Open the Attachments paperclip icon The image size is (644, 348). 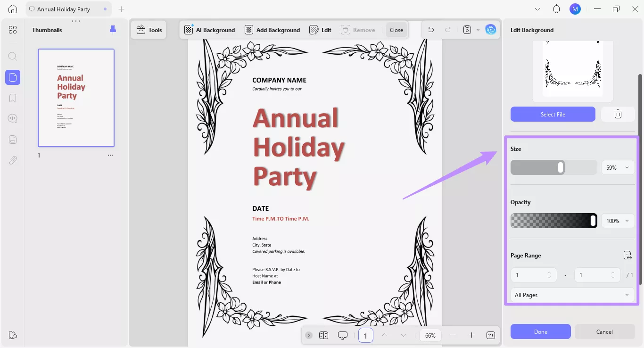click(x=12, y=160)
